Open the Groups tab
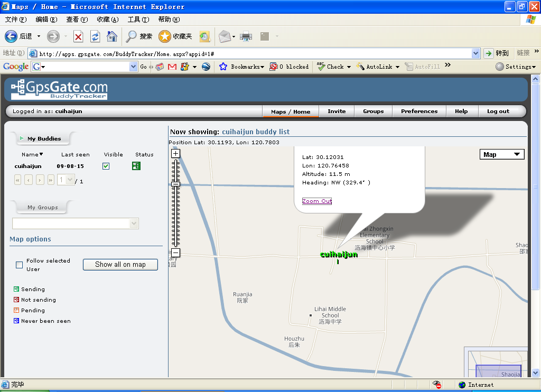The width and height of the screenshot is (541, 392). tap(374, 111)
